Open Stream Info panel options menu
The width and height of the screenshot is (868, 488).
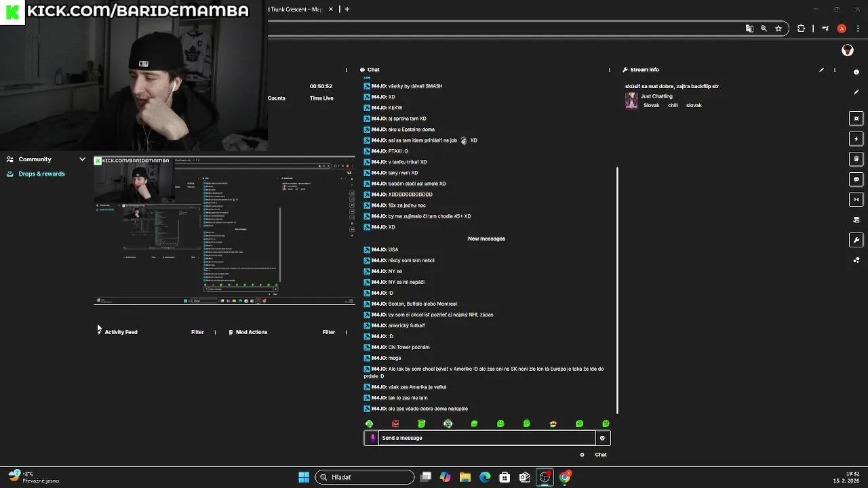pyautogui.click(x=835, y=70)
